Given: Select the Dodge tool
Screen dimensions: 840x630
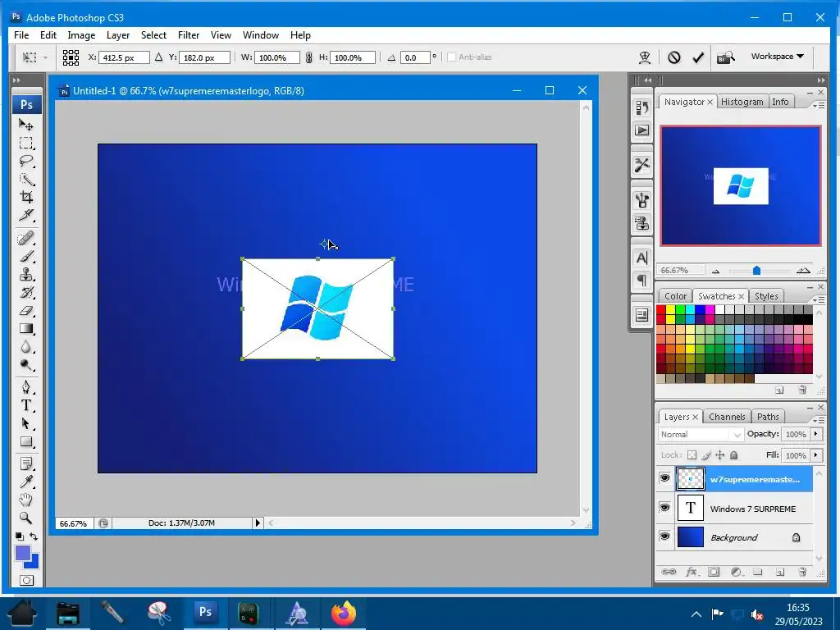Looking at the screenshot, I should pyautogui.click(x=25, y=365).
